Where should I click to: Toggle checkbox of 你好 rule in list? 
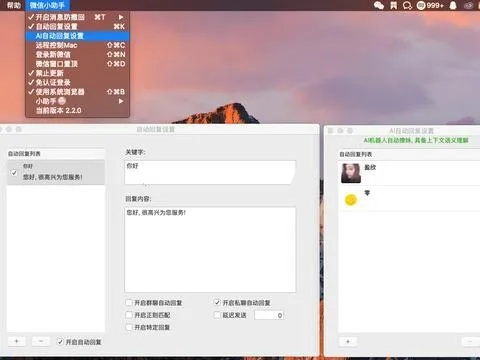tap(14, 173)
